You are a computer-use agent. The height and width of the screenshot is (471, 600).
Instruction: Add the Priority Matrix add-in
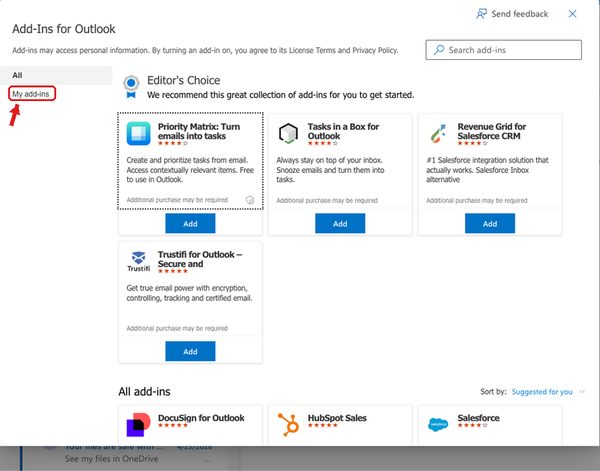(x=190, y=223)
